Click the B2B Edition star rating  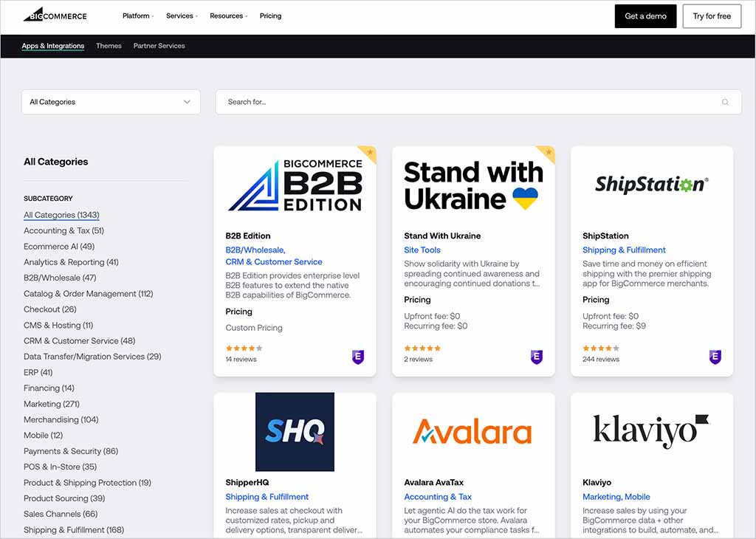coord(244,348)
